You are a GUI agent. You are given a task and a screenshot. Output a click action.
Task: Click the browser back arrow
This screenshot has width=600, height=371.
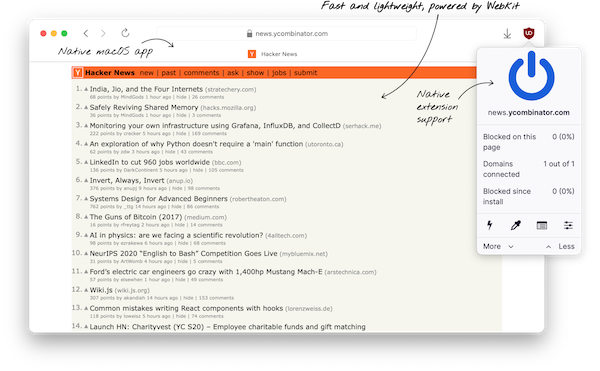pos(86,34)
